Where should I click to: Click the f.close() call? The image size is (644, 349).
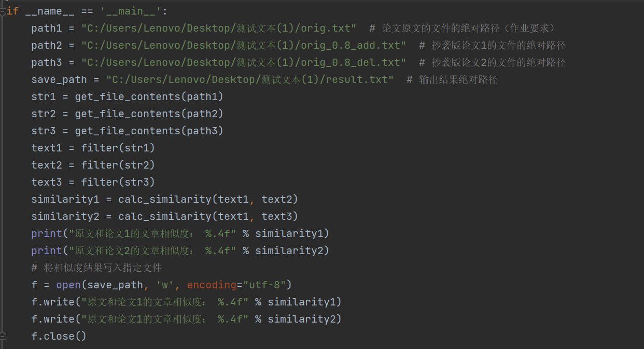tap(59, 336)
